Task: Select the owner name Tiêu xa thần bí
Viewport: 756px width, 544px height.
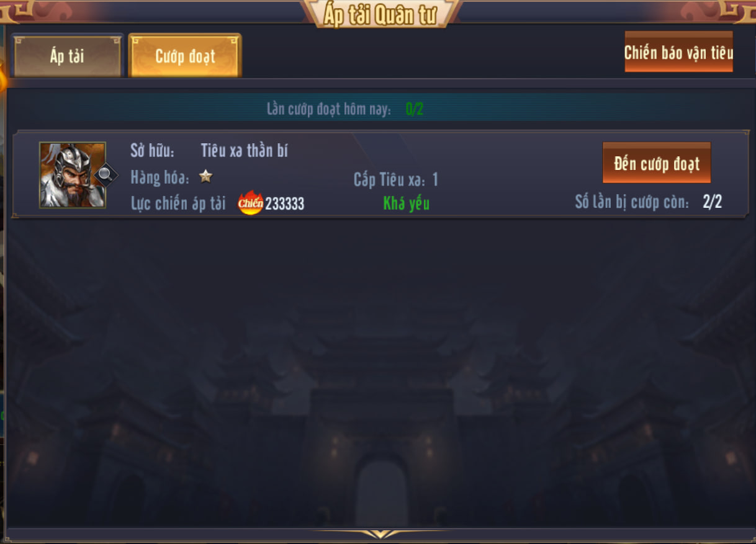Action: tap(245, 151)
